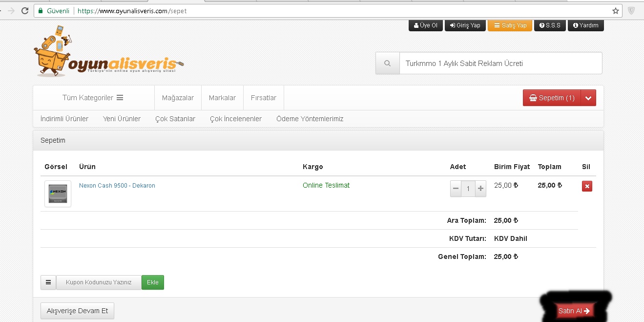
Task: Increase quantity with the plus button
Action: pyautogui.click(x=480, y=189)
